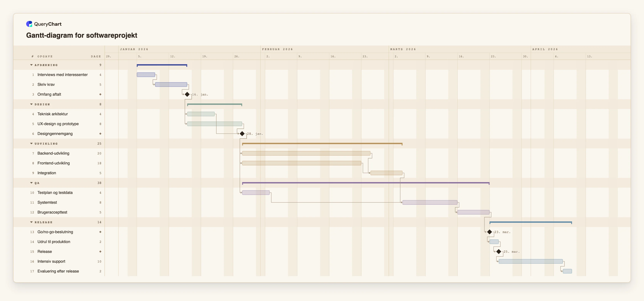This screenshot has width=644, height=301.
Task: Click the small diamond in Designgennemgang row
Action: [x=100, y=134]
